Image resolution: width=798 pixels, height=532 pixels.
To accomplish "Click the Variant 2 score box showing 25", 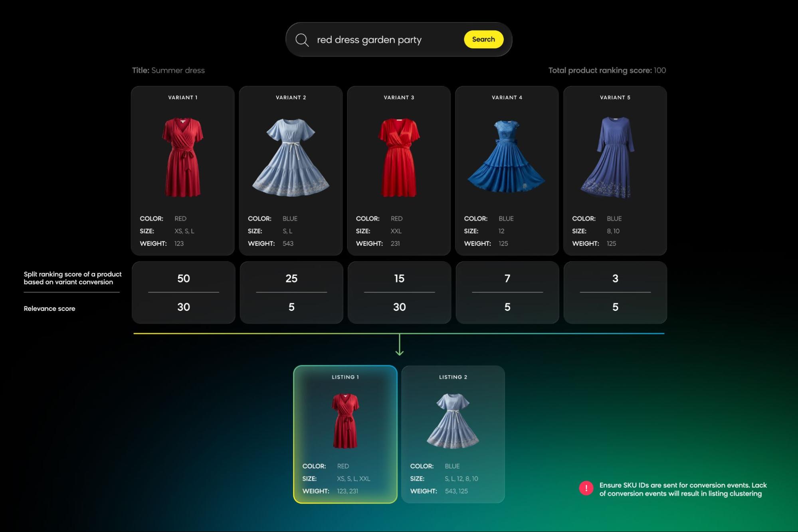I will click(x=291, y=292).
